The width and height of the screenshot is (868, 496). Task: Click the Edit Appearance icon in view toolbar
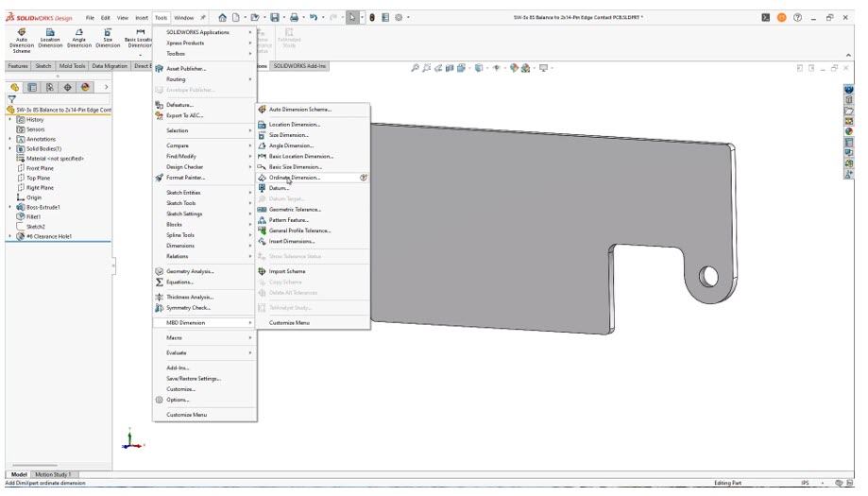tap(515, 68)
